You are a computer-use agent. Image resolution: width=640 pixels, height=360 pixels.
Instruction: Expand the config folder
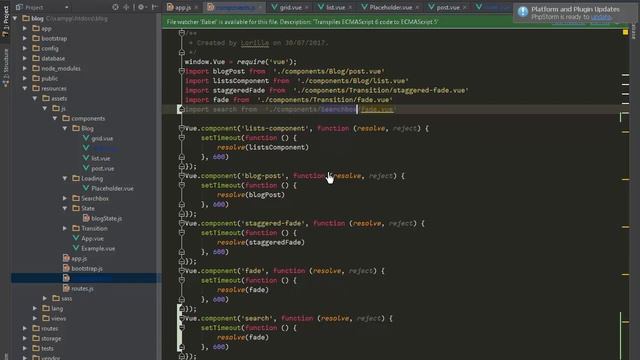(x=25, y=49)
